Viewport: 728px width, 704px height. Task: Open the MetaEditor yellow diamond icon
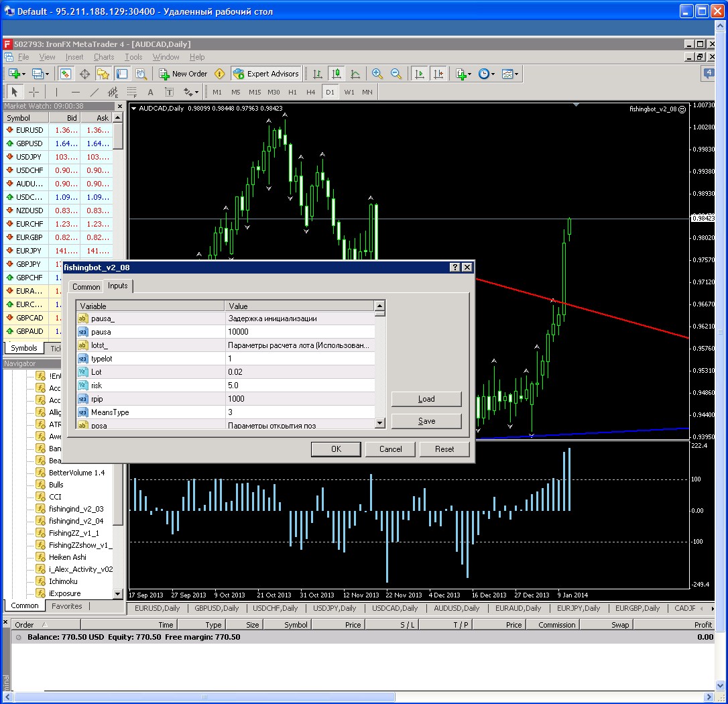tap(220, 74)
